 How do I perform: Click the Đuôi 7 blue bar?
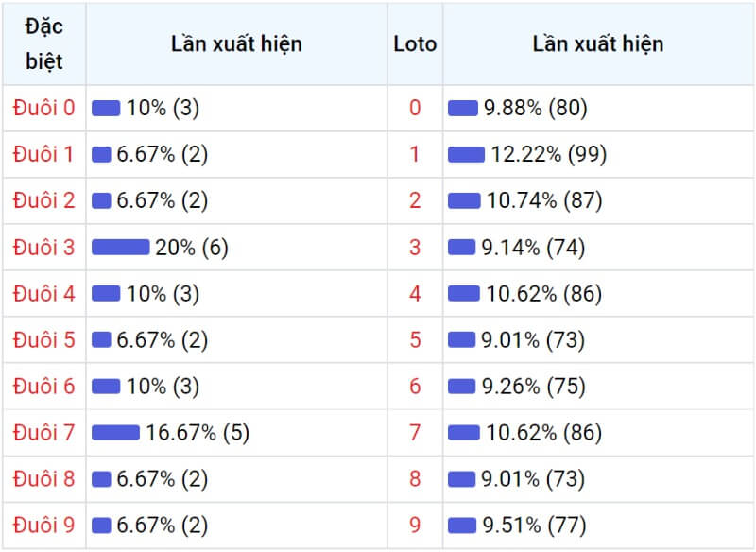115,433
